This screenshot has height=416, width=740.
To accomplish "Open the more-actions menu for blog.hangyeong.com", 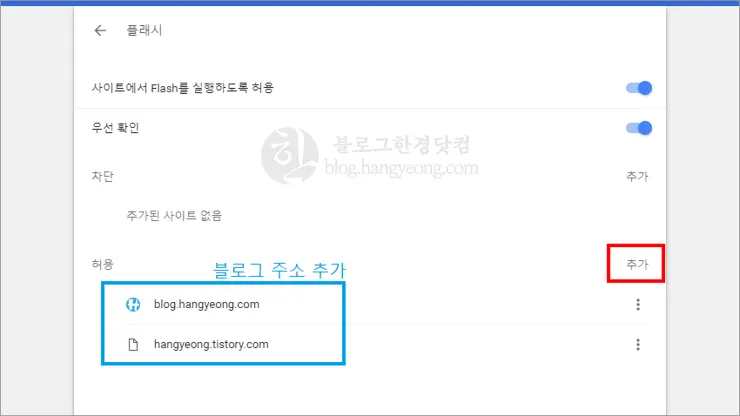I will 638,305.
